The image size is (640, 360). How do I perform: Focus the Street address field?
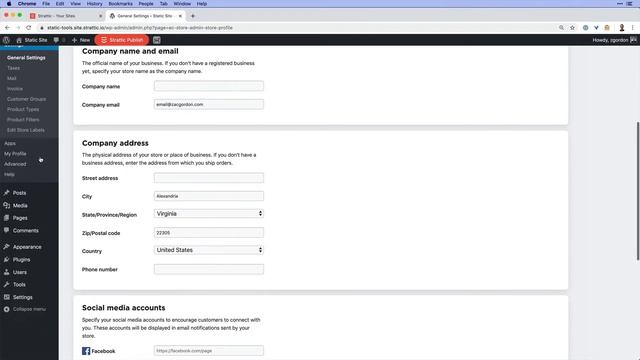(x=209, y=178)
